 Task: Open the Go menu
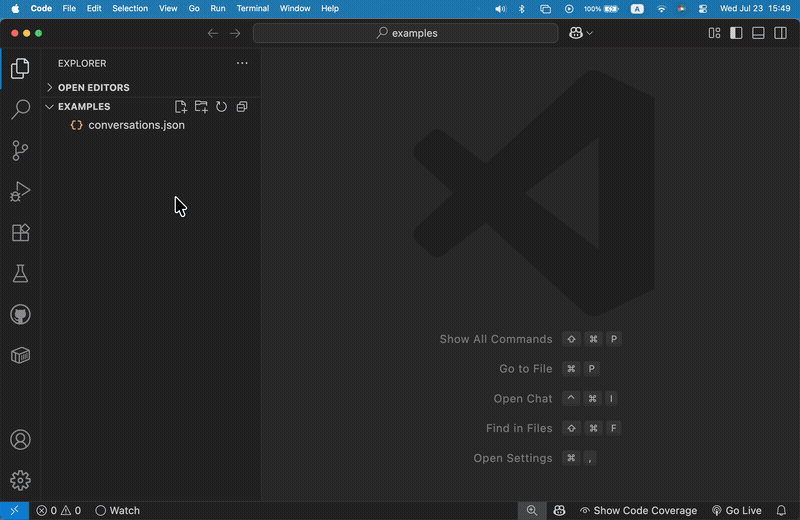point(194,9)
